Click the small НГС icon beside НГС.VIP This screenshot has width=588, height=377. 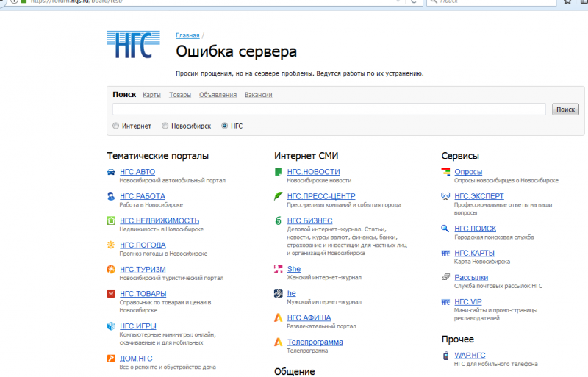point(445,302)
